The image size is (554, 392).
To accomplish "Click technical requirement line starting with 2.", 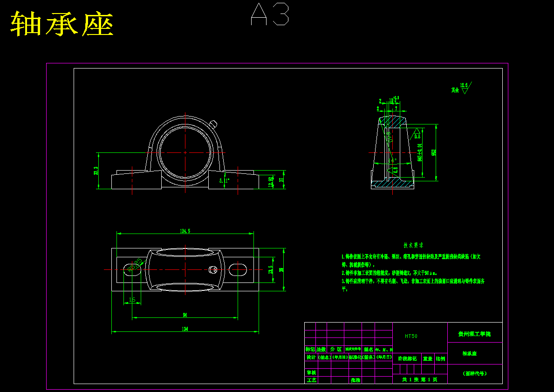I will (390, 273).
